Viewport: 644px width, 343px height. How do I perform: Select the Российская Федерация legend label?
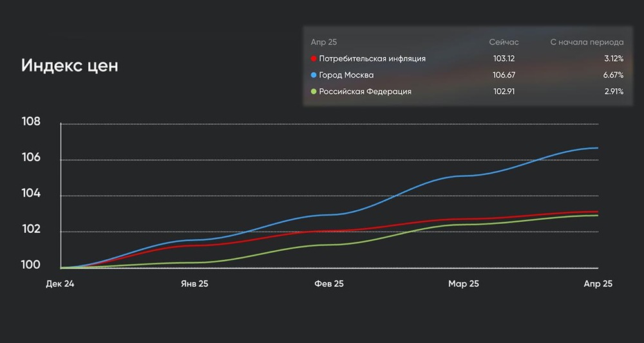[365, 92]
